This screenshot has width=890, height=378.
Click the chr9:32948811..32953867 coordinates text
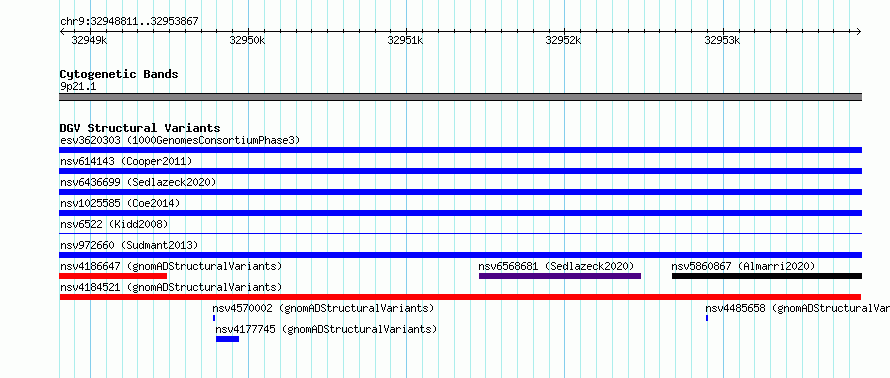pyautogui.click(x=129, y=22)
